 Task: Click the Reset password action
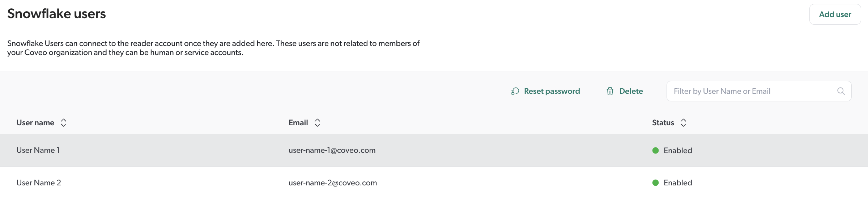552,91
